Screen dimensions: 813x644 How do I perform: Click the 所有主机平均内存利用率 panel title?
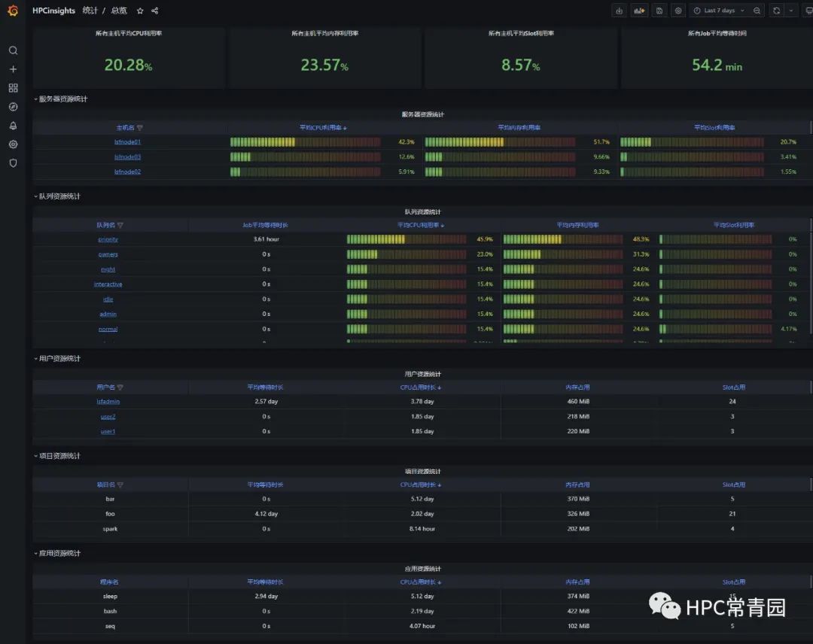(x=324, y=33)
